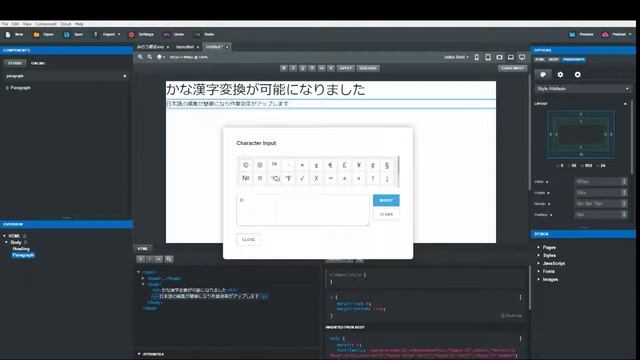The height and width of the screenshot is (360, 640).
Task: Insert the trademark TM character
Action: tap(274, 165)
